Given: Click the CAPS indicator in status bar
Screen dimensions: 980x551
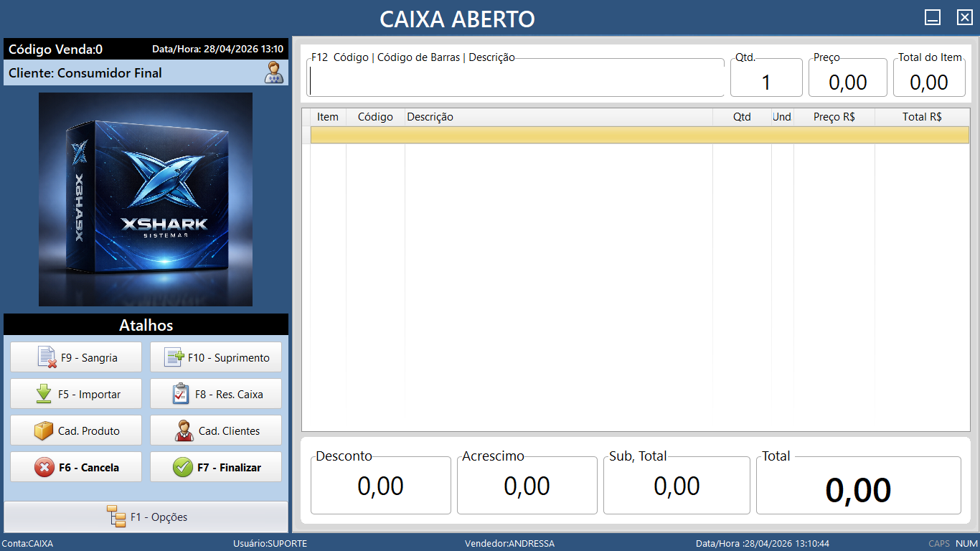Looking at the screenshot, I should click(x=939, y=544).
